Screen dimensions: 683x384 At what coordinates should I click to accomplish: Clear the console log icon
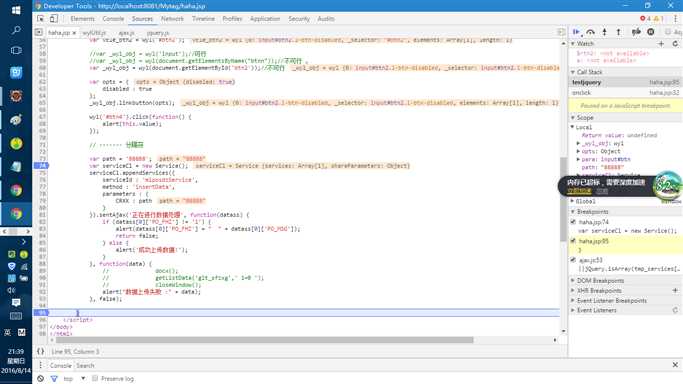pos(40,378)
